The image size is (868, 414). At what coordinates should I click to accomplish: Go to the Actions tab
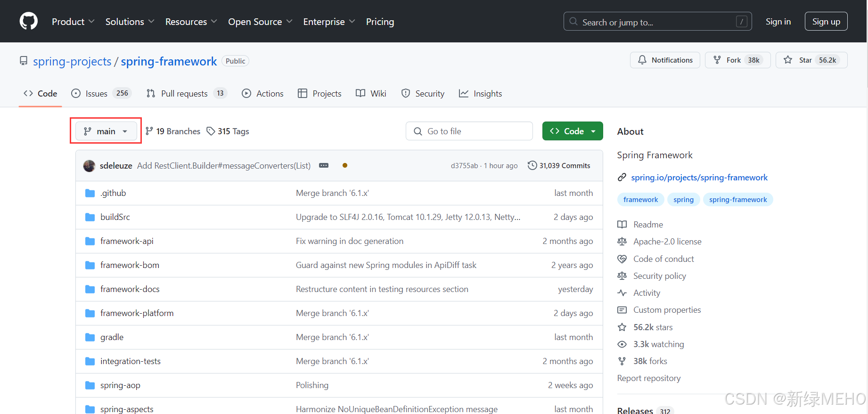tap(262, 94)
